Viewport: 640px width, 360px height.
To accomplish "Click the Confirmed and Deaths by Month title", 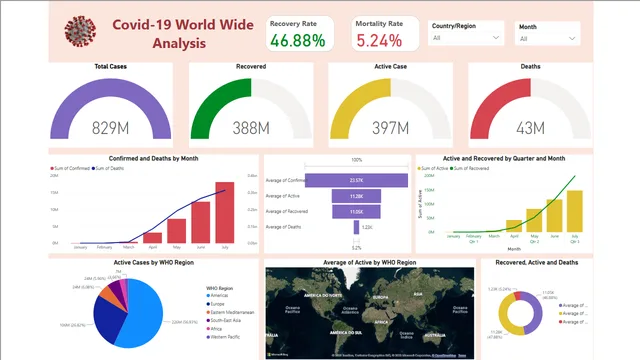I will 153,158.
